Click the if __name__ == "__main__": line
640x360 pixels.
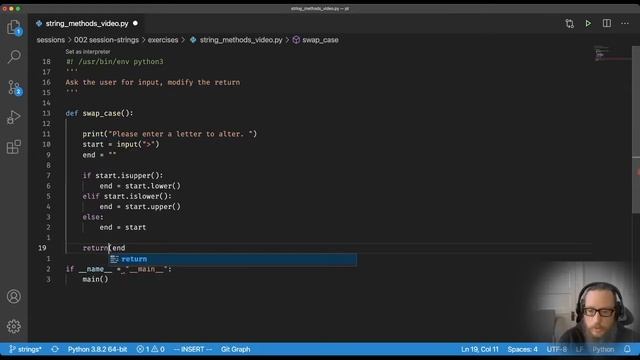pyautogui.click(x=119, y=269)
